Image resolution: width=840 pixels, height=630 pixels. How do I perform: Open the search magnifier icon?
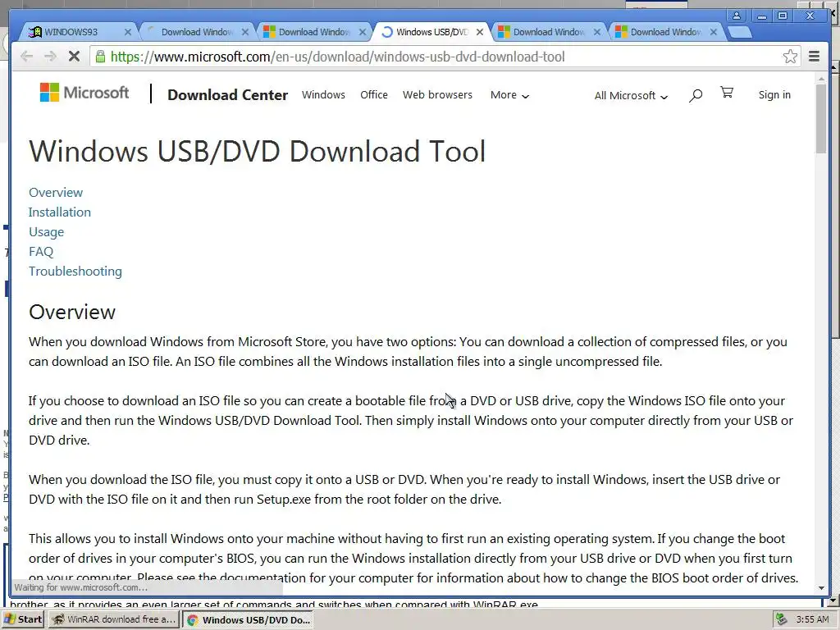click(696, 95)
